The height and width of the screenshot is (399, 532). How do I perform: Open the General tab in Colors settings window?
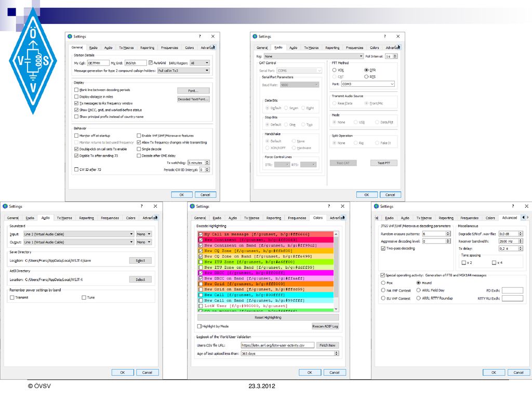tap(200, 218)
